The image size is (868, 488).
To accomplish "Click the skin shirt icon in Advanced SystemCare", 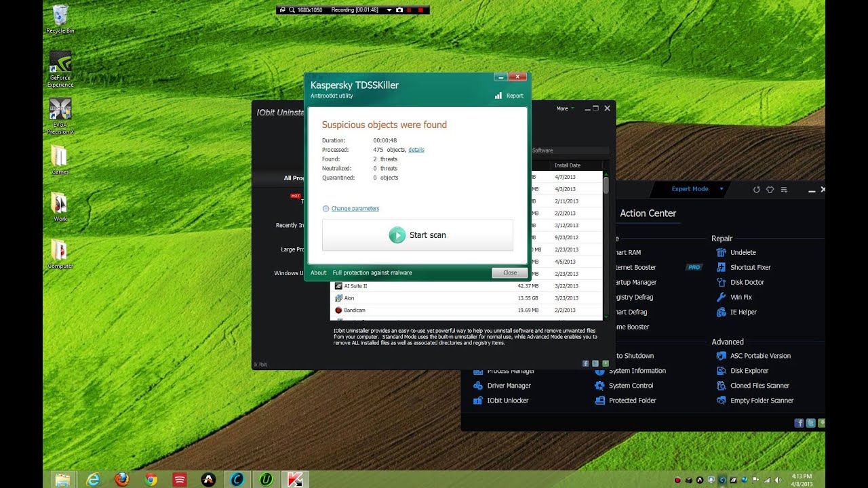I will click(x=770, y=190).
